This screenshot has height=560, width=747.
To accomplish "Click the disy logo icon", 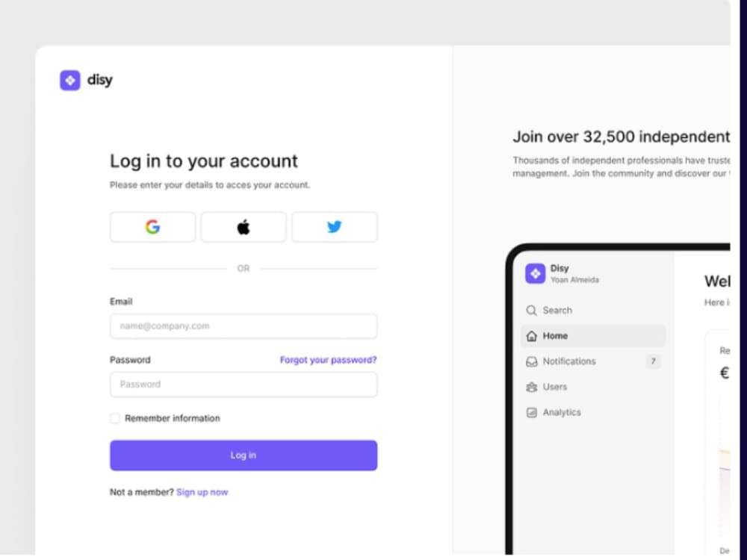I will tap(69, 80).
